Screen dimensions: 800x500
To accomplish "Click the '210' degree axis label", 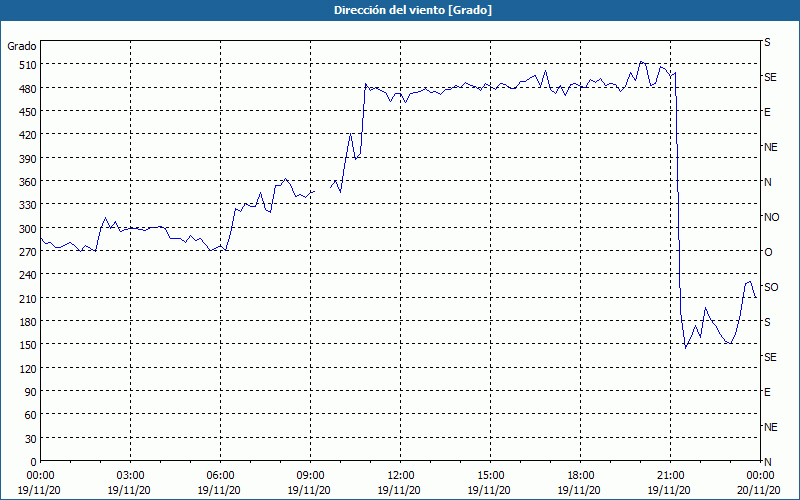I will click(x=28, y=298).
